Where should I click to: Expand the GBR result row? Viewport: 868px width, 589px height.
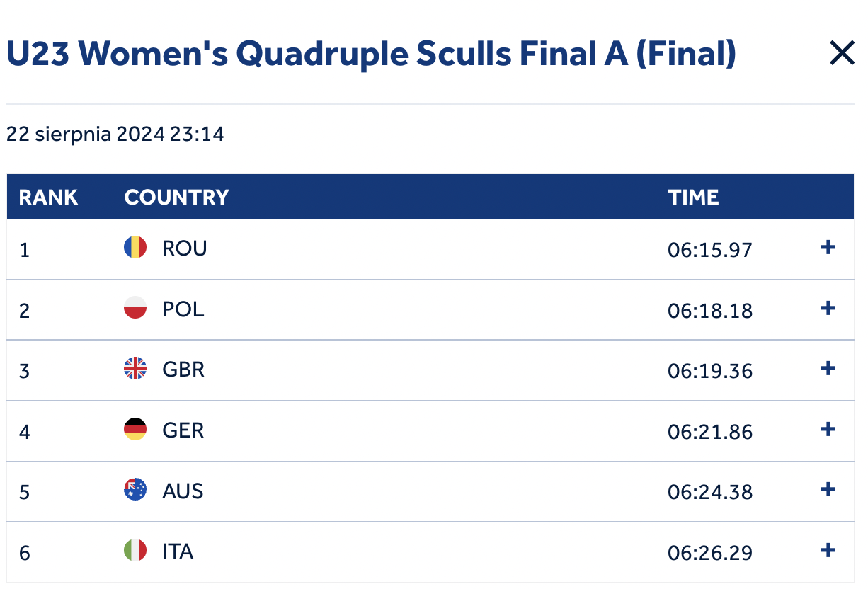click(828, 369)
